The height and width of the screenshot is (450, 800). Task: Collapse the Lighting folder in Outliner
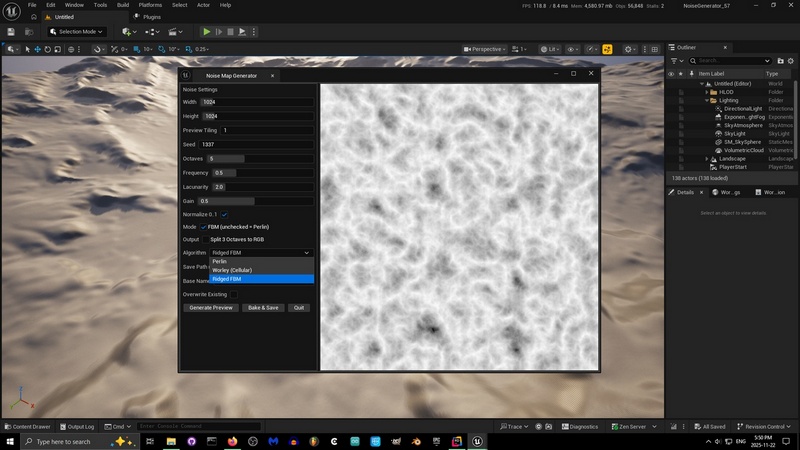click(706, 100)
